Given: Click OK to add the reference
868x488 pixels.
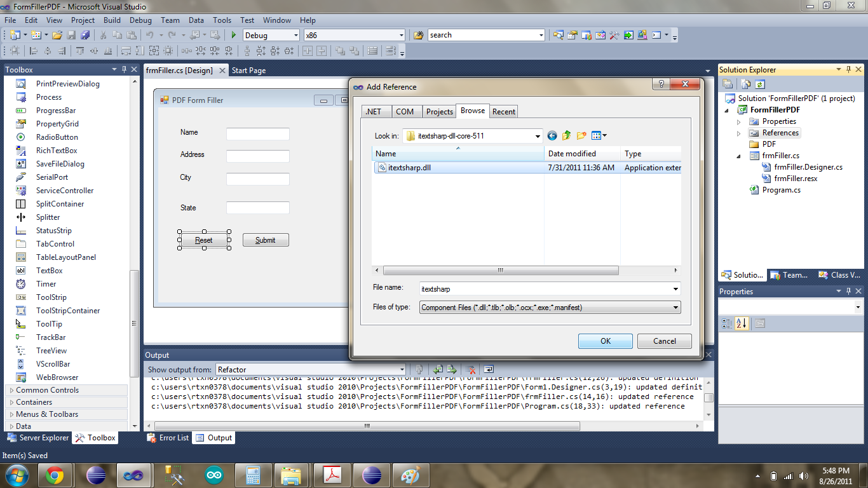Looking at the screenshot, I should point(604,341).
